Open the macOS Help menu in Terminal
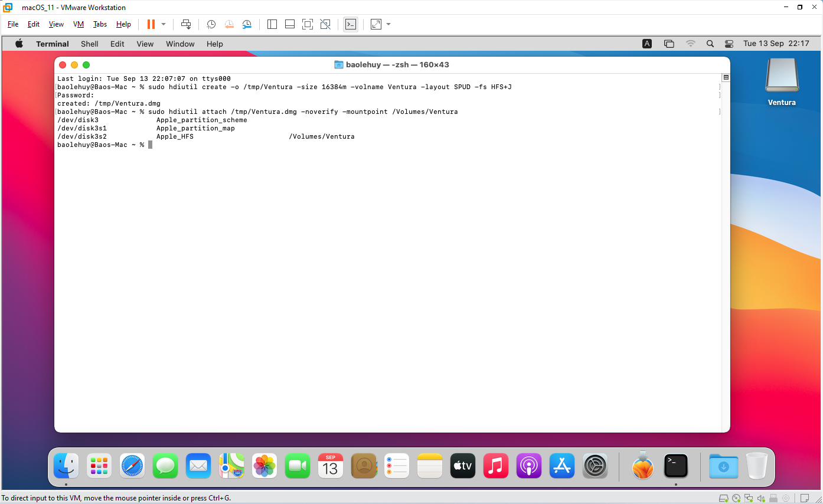The height and width of the screenshot is (504, 823). 215,44
